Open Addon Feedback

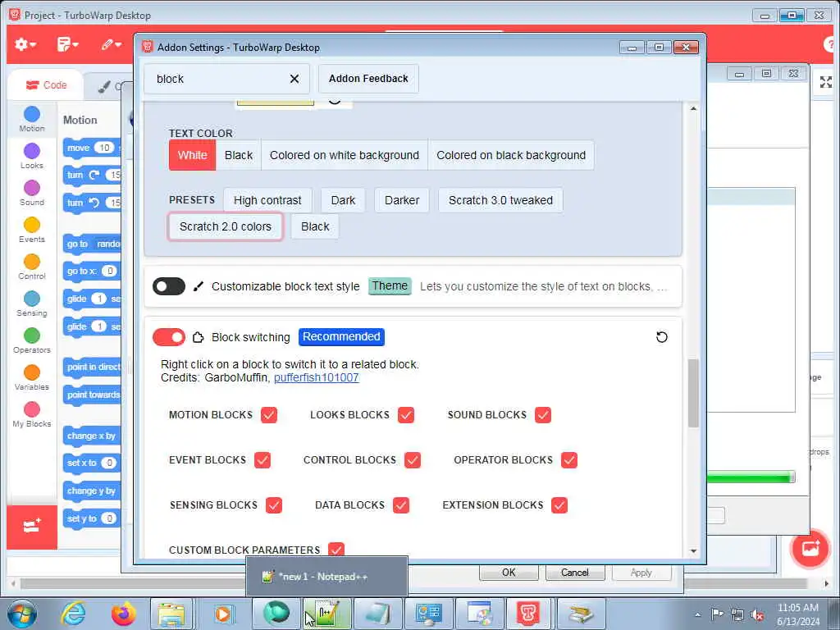tap(368, 79)
